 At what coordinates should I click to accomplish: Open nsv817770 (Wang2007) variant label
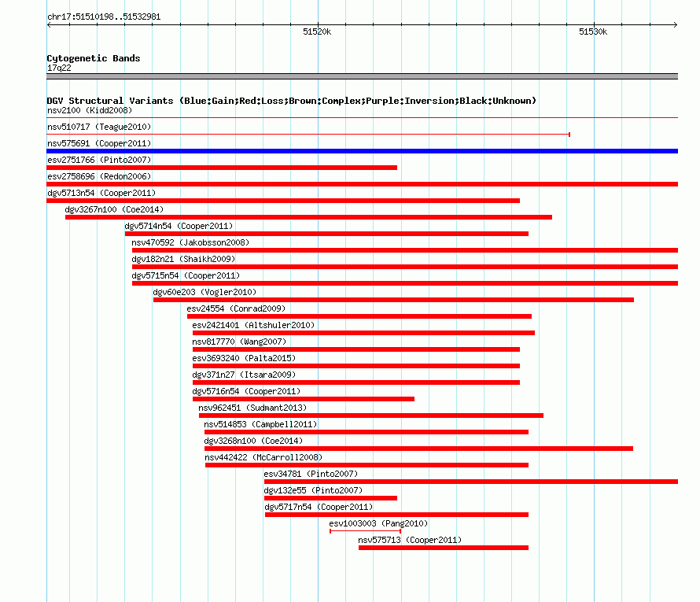pyautogui.click(x=239, y=342)
